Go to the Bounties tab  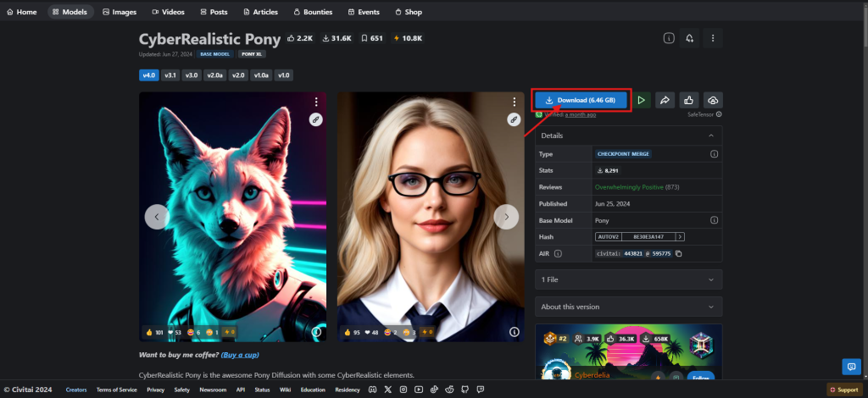point(313,13)
